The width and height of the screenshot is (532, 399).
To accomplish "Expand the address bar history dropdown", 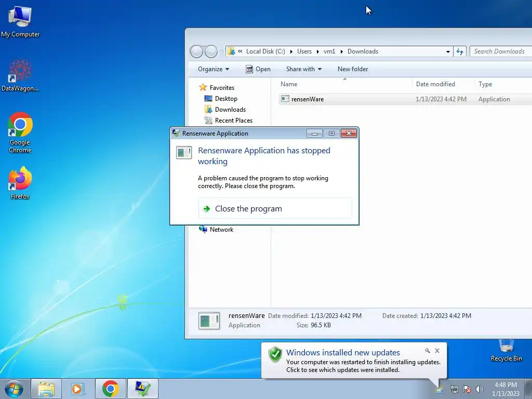I will click(x=448, y=51).
